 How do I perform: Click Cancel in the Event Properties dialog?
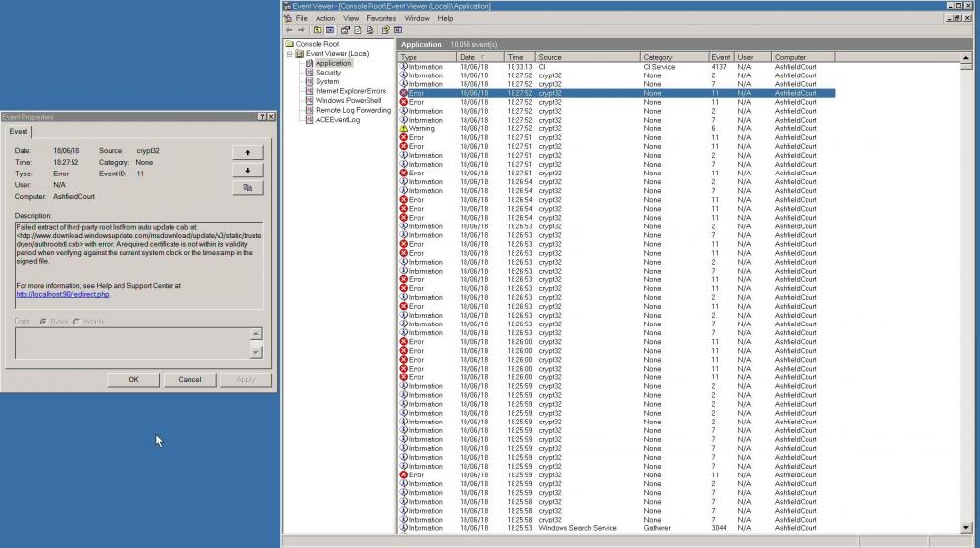point(189,379)
